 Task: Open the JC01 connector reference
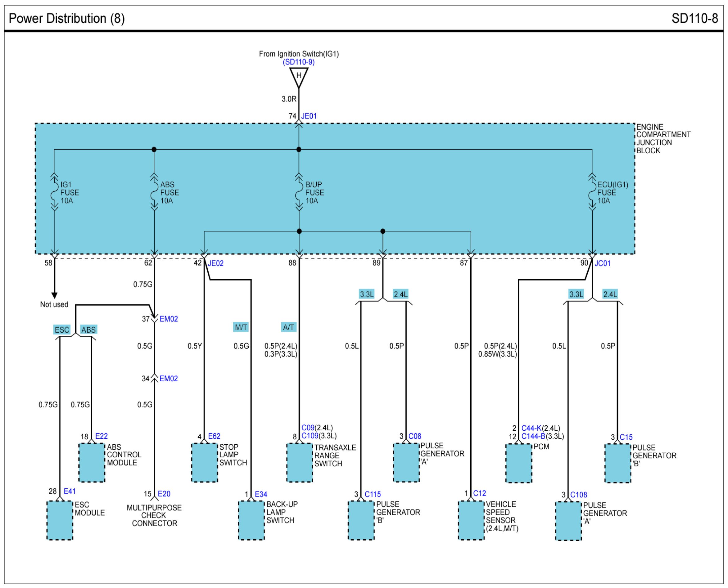tap(602, 263)
